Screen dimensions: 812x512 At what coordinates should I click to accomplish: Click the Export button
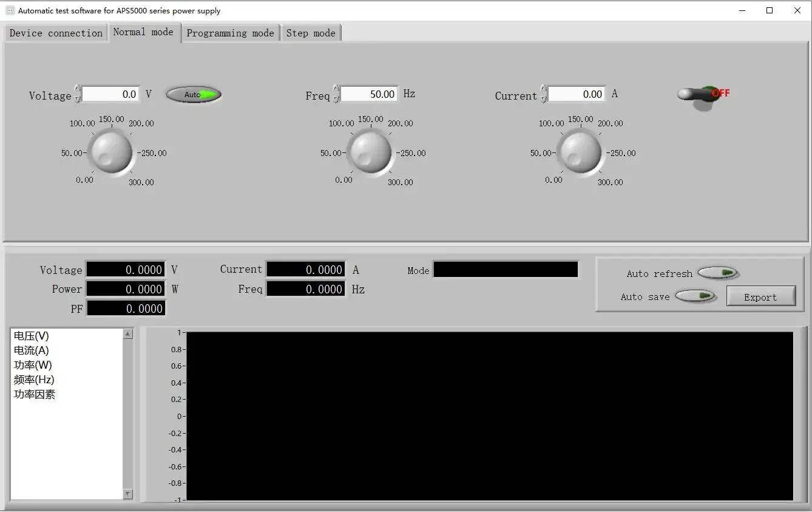coord(760,296)
